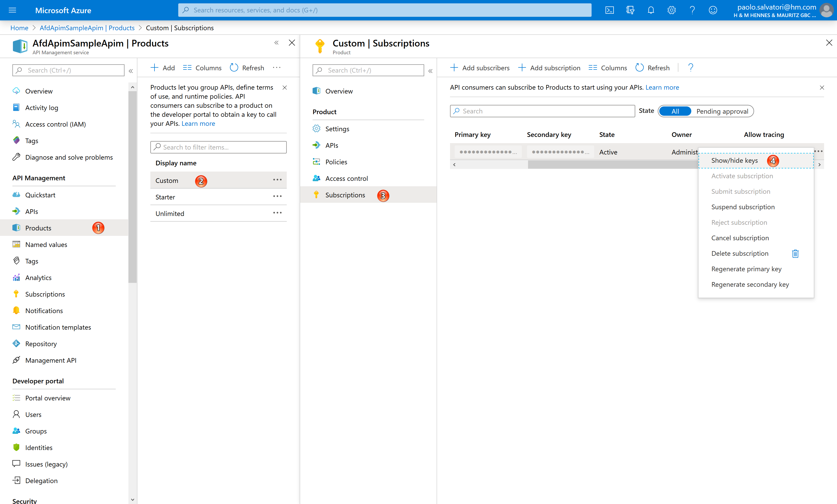
Task: Open Cloud Shell from top bar
Action: coord(609,10)
